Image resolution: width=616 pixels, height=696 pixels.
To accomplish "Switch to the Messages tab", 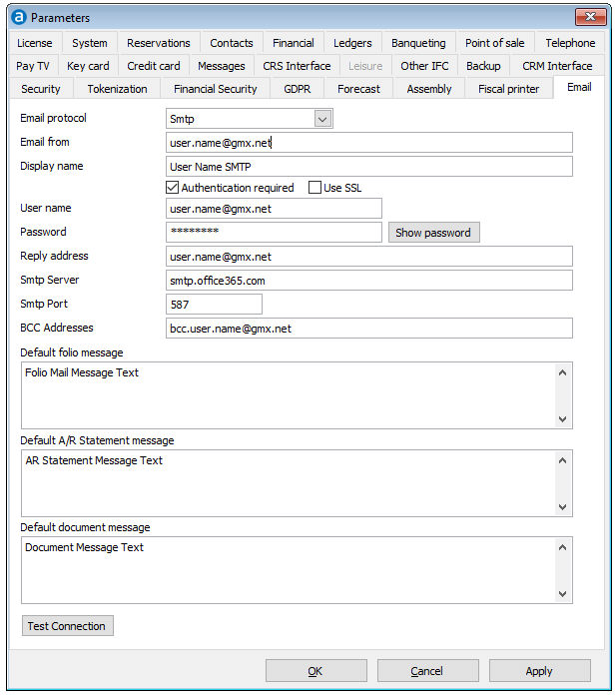I will click(221, 66).
